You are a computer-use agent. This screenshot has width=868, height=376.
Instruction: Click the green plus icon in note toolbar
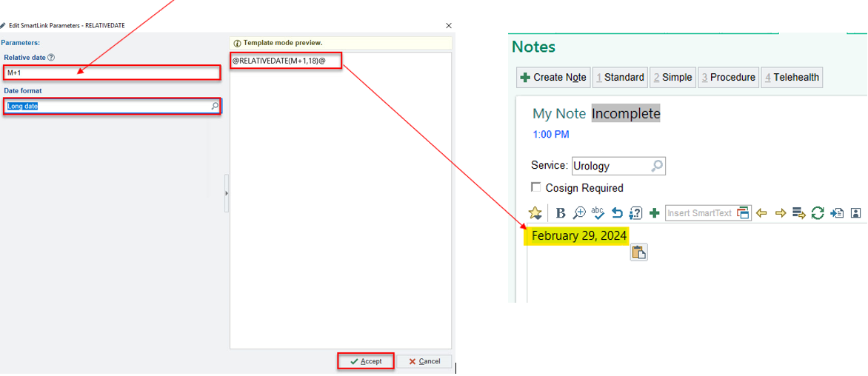coord(654,213)
